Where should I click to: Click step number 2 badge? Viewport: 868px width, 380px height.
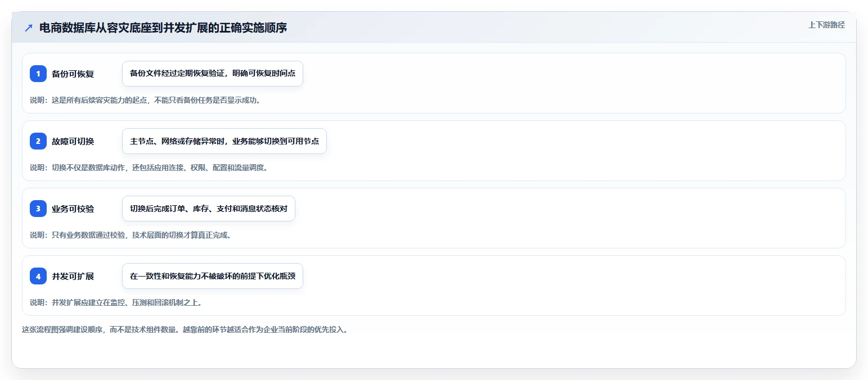tap(38, 141)
